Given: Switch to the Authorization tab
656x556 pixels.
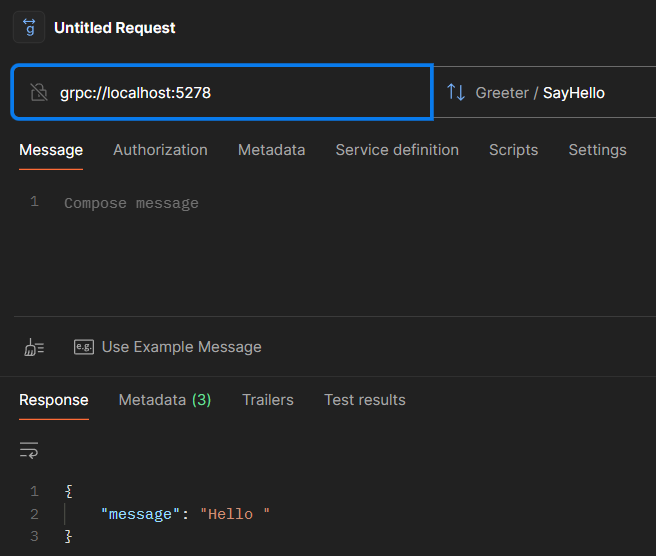Looking at the screenshot, I should pos(160,150).
